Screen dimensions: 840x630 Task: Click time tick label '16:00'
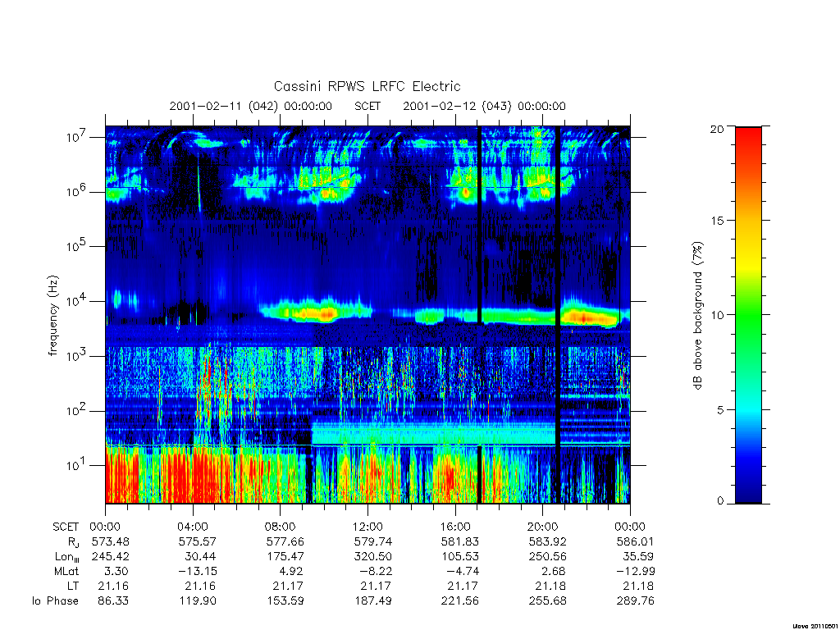tap(455, 527)
